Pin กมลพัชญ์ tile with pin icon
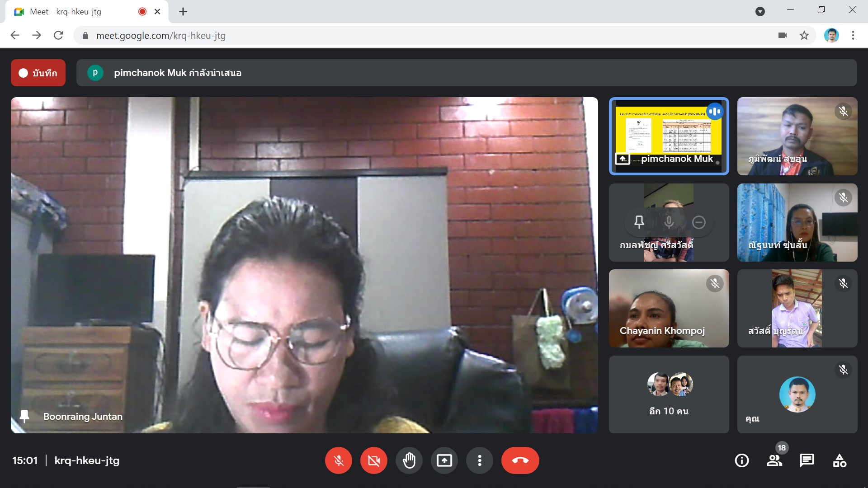Image resolution: width=868 pixels, height=488 pixels. click(639, 222)
